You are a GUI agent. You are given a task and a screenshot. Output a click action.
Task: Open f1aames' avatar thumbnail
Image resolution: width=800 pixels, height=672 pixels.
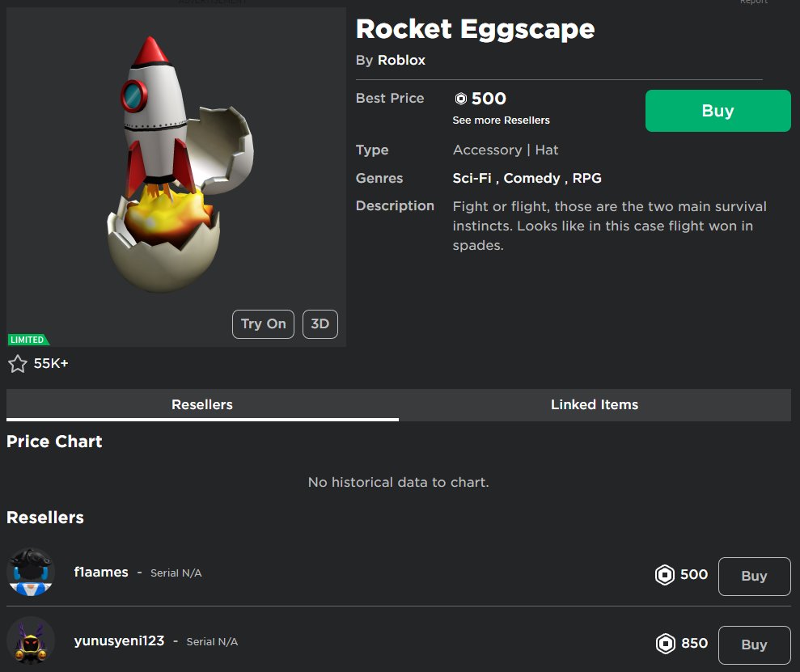pos(30,572)
